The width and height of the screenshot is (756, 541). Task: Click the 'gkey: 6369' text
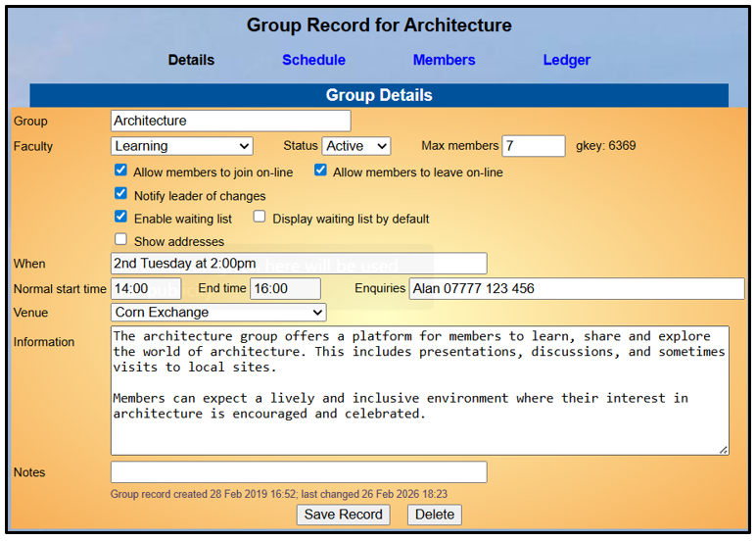point(605,146)
